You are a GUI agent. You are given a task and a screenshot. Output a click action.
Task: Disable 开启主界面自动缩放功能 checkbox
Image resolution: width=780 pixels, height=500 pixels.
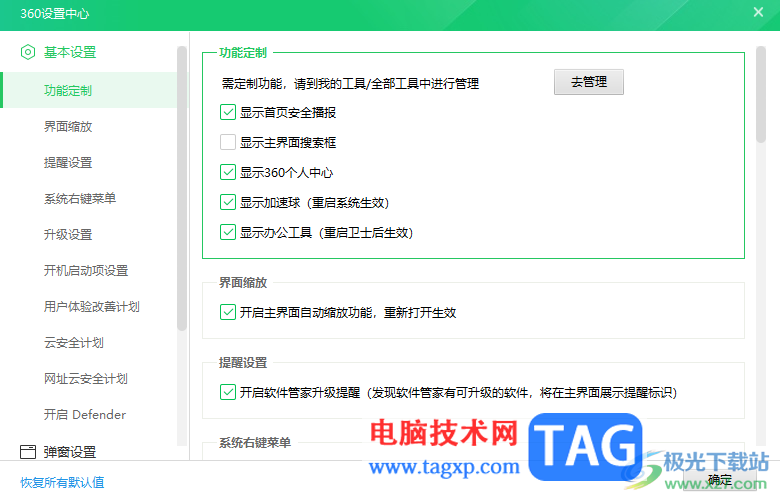[228, 312]
